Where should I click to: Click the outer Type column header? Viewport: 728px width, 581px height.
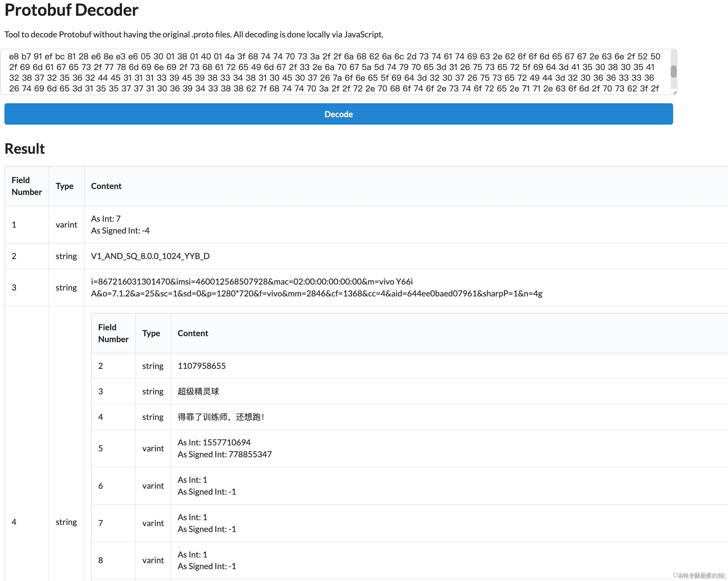pos(64,186)
